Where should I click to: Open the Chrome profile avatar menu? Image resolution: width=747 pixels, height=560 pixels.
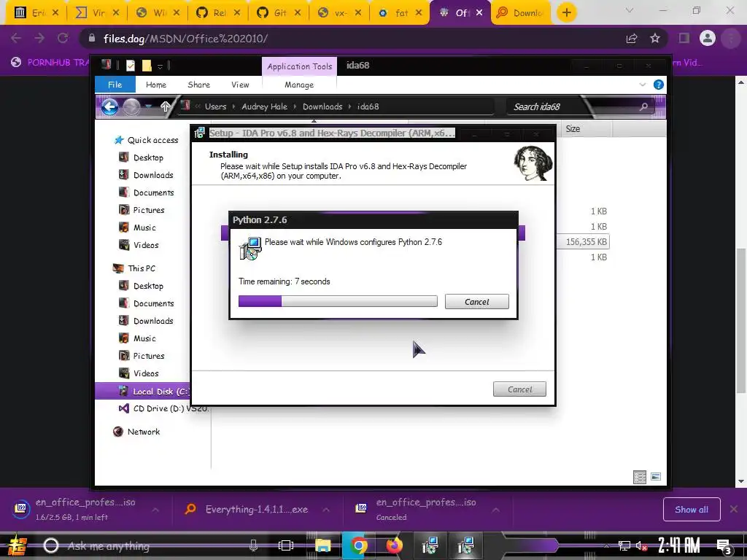(x=708, y=38)
